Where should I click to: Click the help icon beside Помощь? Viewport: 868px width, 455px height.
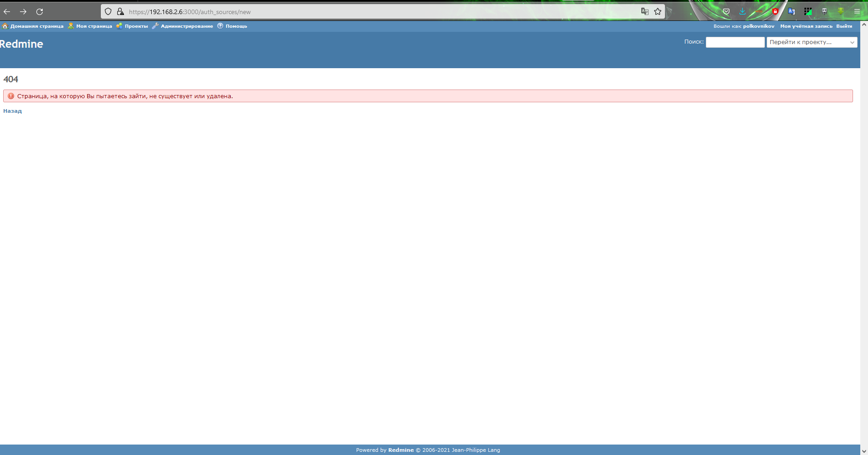[x=220, y=26]
